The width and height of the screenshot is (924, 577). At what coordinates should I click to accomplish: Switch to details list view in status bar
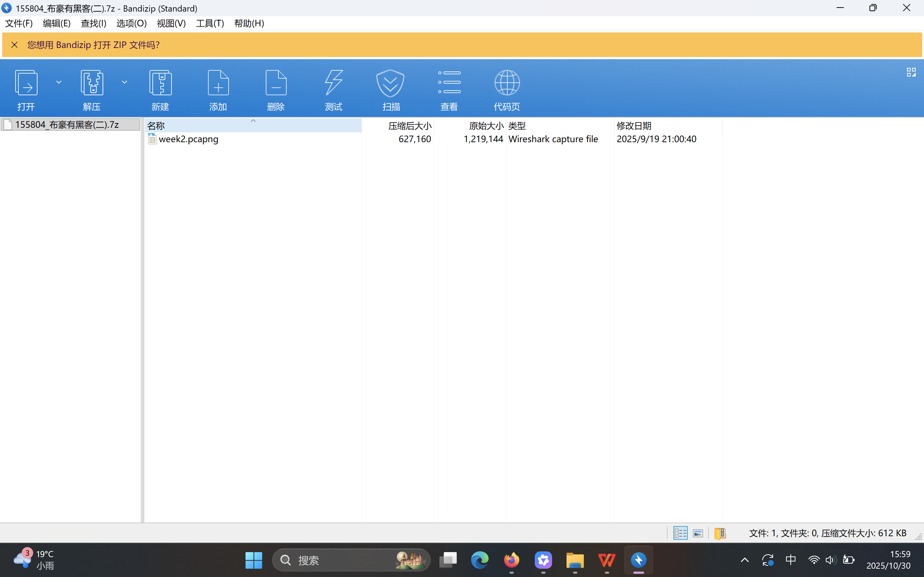point(680,533)
